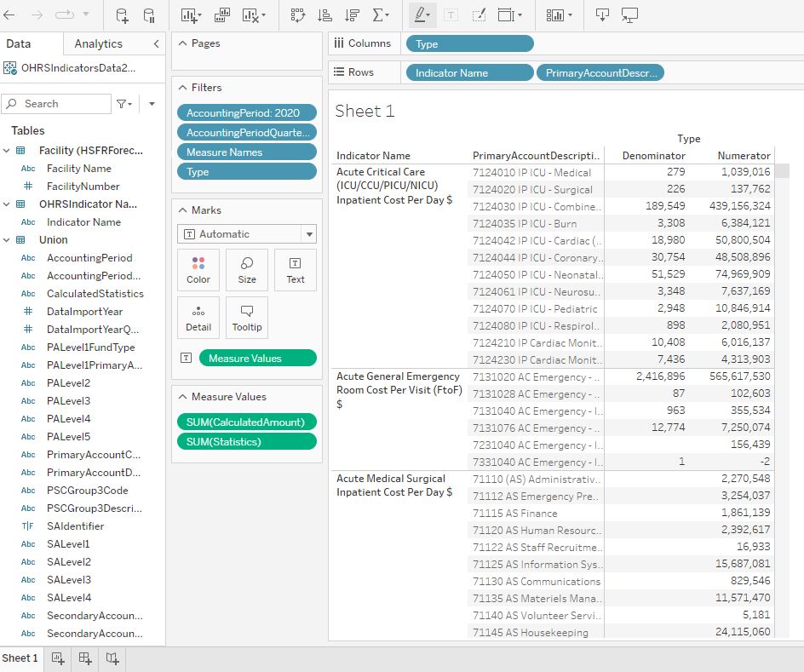This screenshot has height=672, width=804.
Task: Enter Presentation Mode
Action: click(x=629, y=15)
